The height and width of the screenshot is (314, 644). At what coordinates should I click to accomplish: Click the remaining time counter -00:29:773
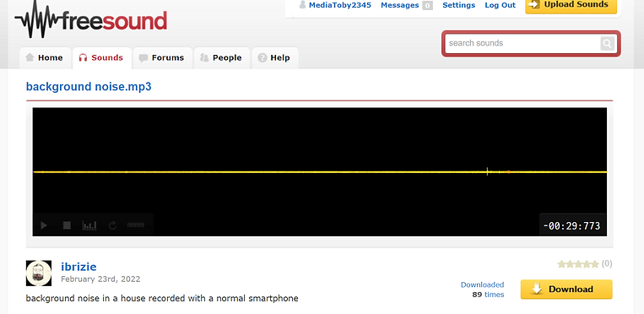(571, 225)
